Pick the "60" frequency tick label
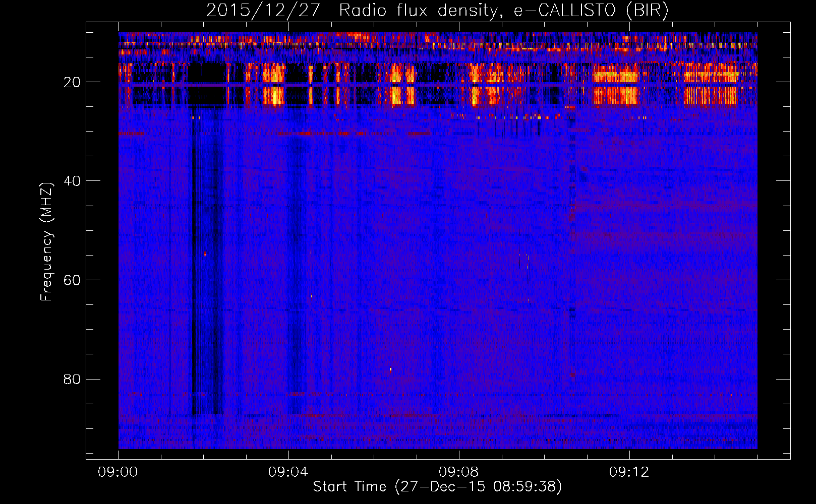 73,280
